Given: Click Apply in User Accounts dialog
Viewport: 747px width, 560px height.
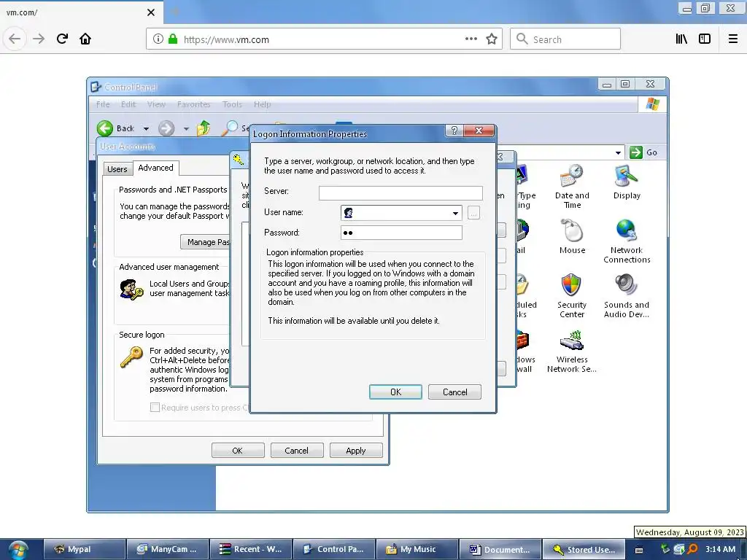Looking at the screenshot, I should coord(356,451).
